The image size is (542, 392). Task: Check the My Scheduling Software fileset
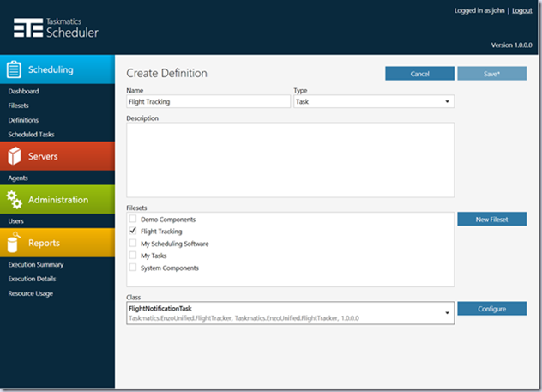tap(133, 243)
